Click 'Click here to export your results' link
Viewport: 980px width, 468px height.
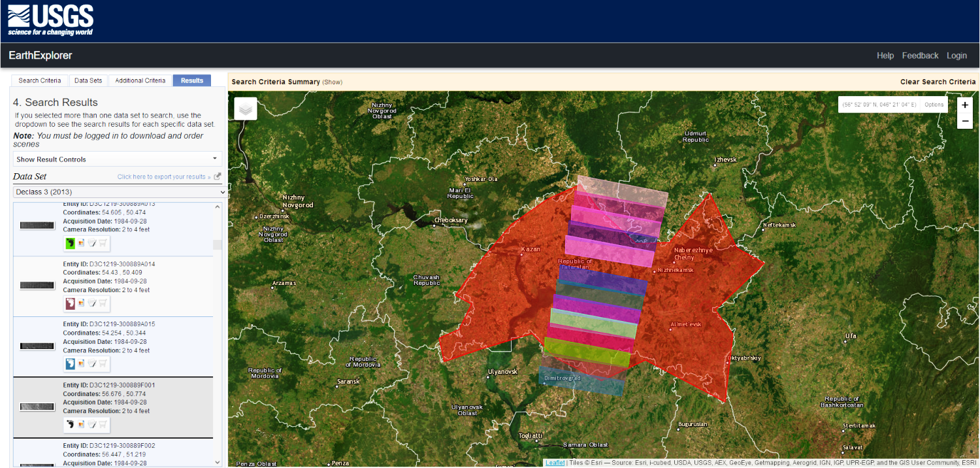(164, 176)
